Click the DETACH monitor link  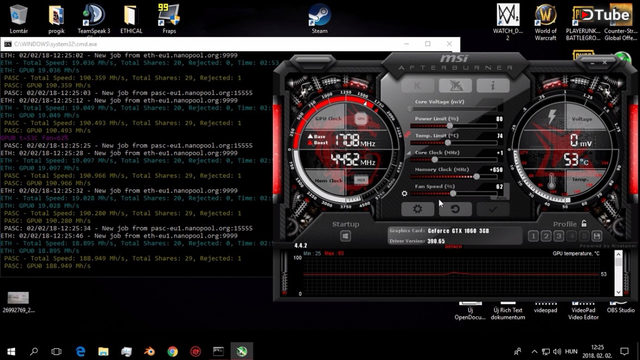click(x=453, y=247)
